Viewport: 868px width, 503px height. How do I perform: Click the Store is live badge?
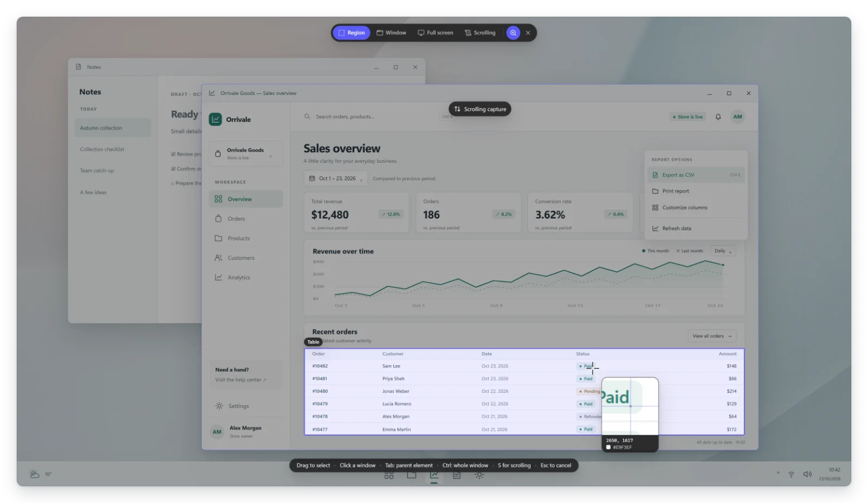pos(688,117)
